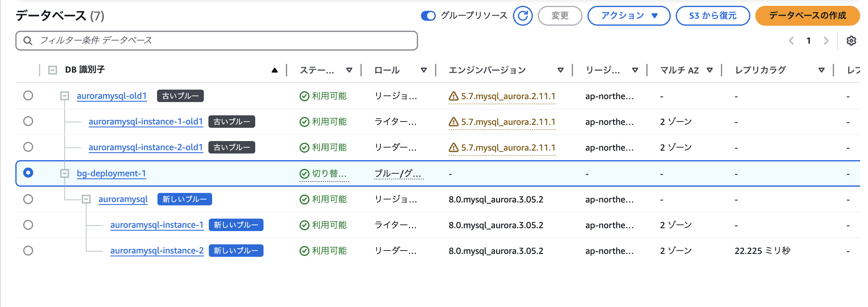This screenshot has width=868, height=307.
Task: Click the ロール column header
Action: point(387,70)
